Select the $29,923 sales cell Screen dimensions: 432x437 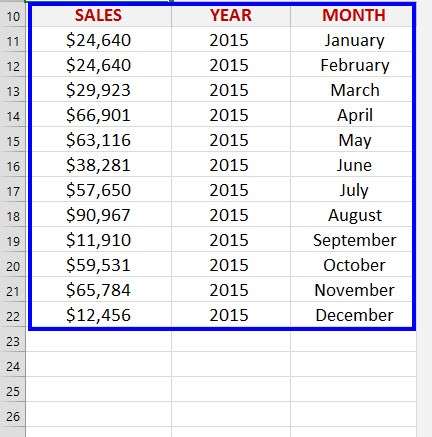[99, 90]
